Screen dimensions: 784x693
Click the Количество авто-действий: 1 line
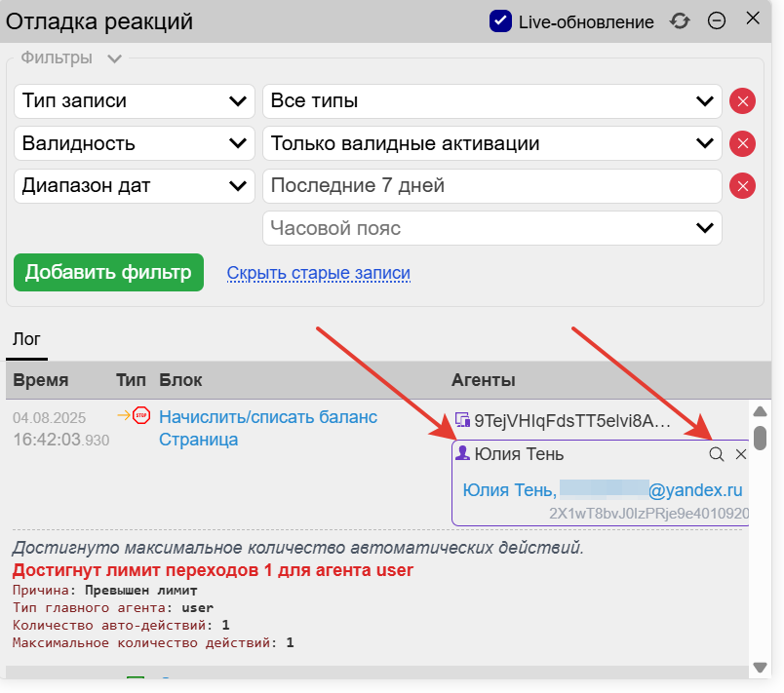[121, 626]
